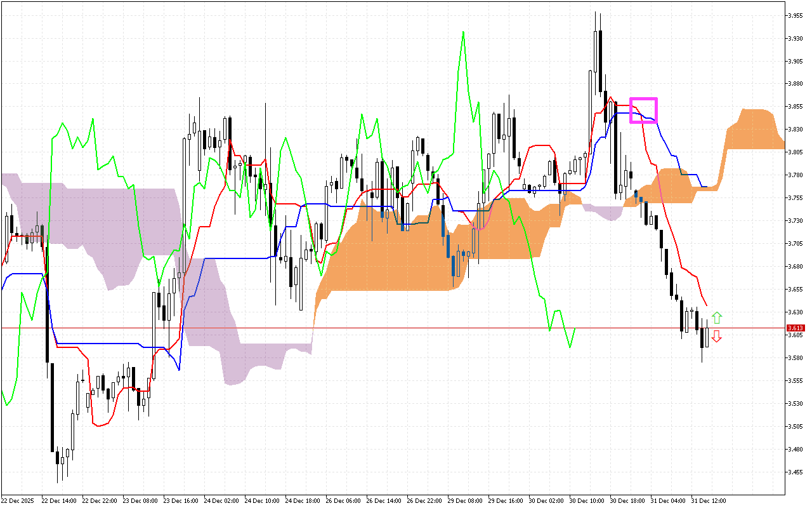Click the orange future cloud at far right

point(755,130)
